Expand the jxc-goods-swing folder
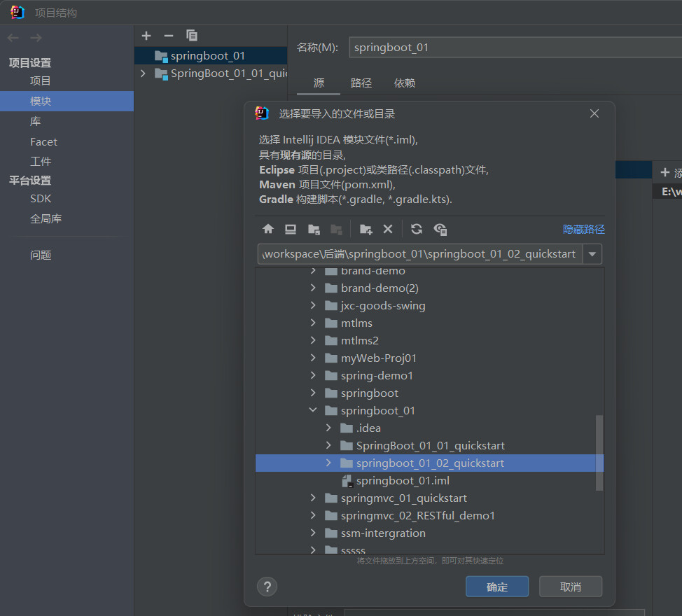Screen dimensions: 682x616 (x=313, y=305)
